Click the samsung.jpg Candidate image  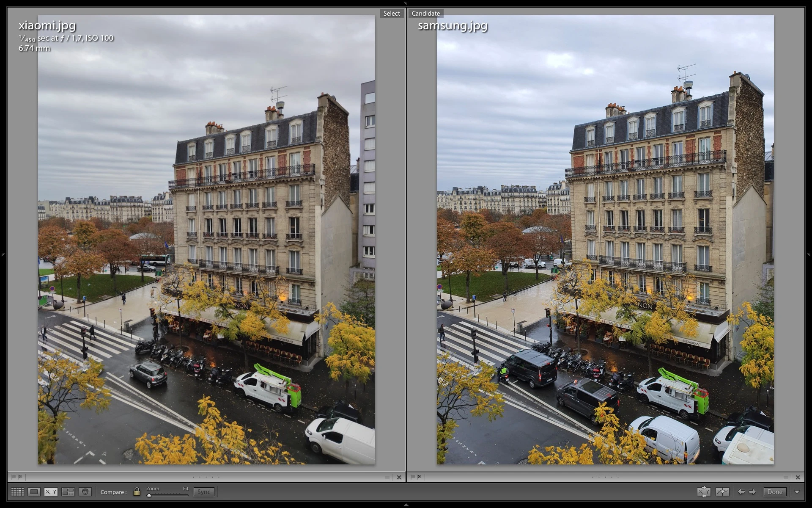[605, 240]
